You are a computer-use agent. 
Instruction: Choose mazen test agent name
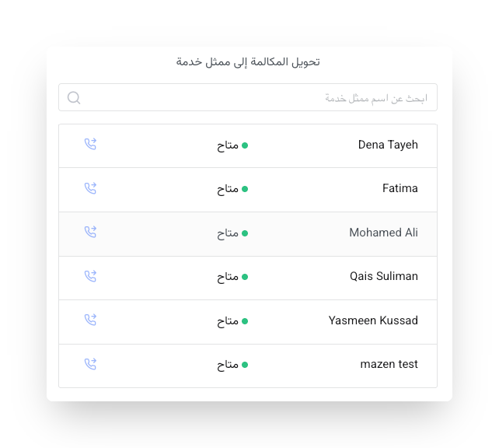tap(389, 364)
